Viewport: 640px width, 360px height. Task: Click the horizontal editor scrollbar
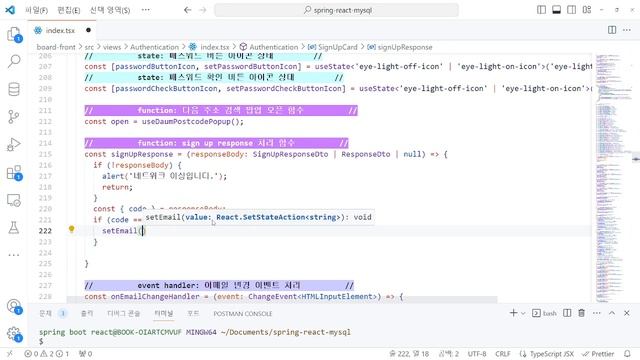[282, 300]
